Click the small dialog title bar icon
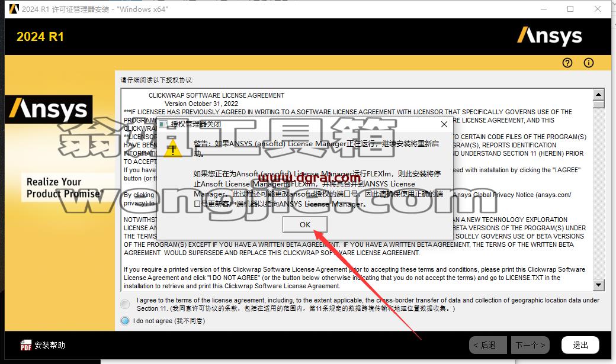 [163, 124]
